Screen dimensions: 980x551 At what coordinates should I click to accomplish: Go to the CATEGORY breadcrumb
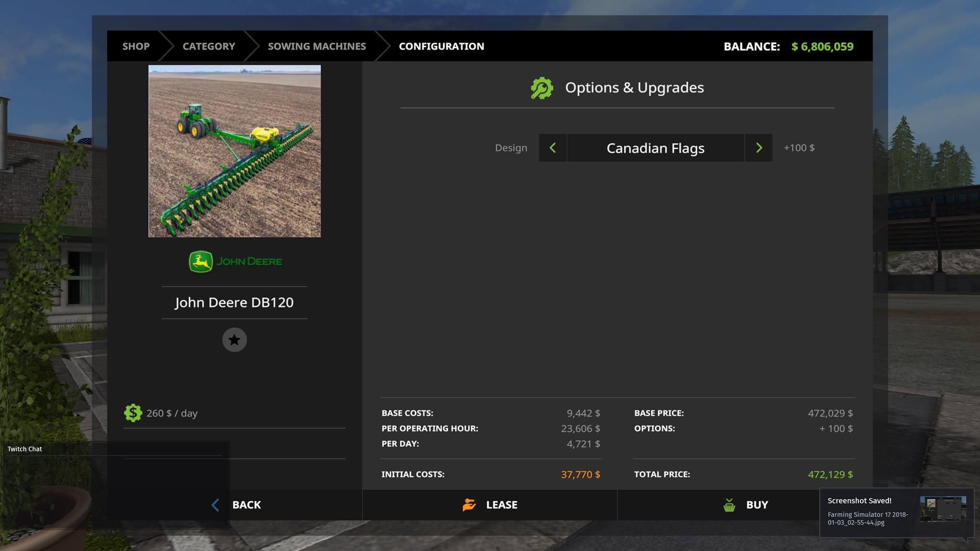point(209,46)
